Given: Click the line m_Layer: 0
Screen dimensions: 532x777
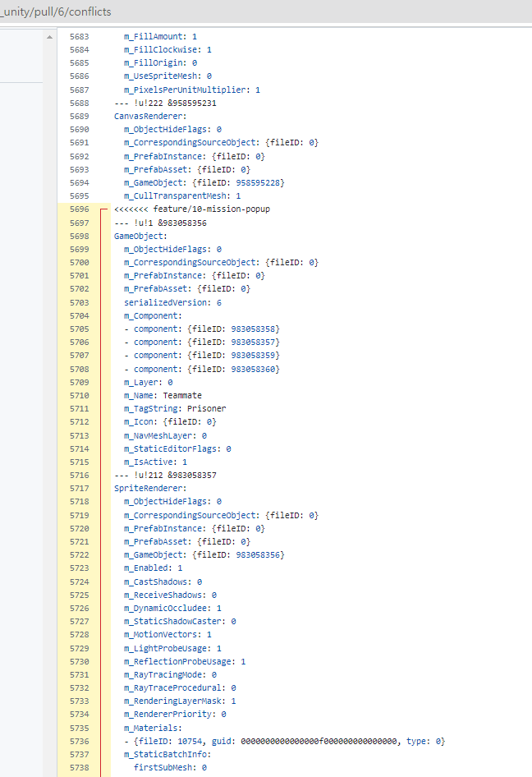Looking at the screenshot, I should [148, 382].
